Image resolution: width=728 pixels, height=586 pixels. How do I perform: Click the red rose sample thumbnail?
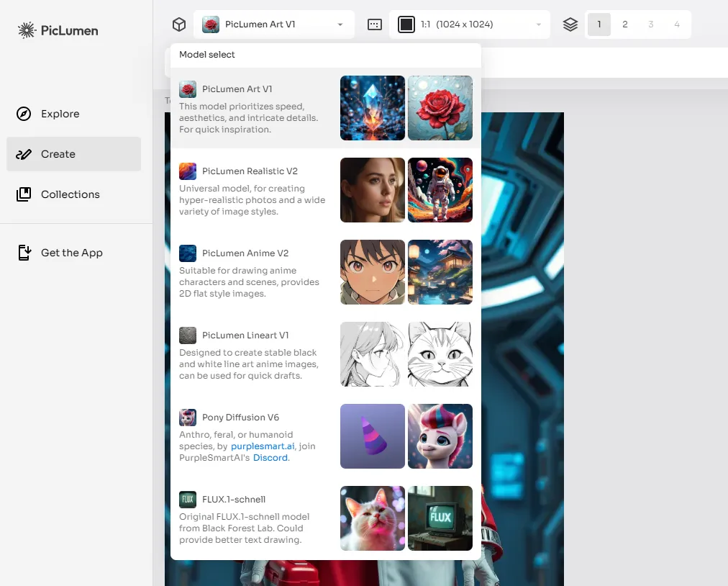440,108
